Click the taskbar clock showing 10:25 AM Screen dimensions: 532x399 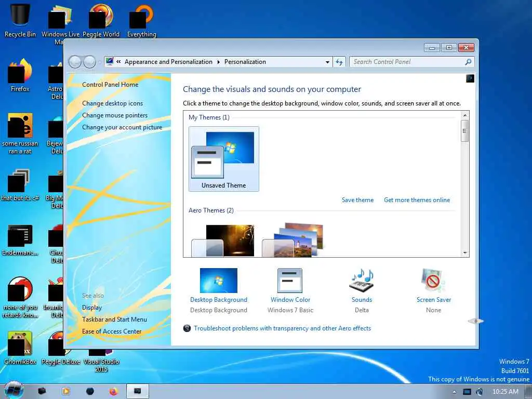pos(505,392)
